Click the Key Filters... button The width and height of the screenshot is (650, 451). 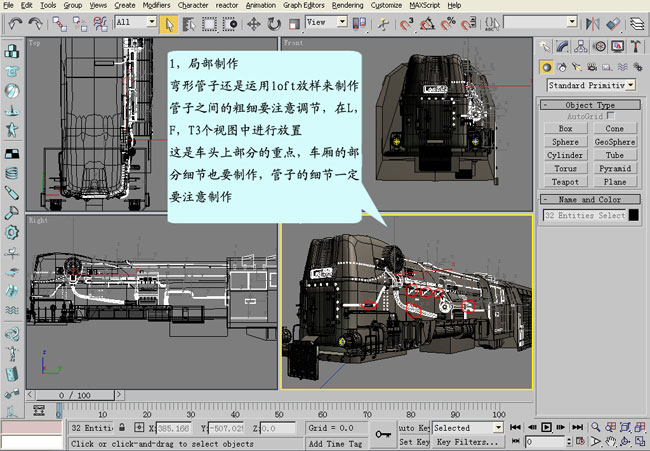pyautogui.click(x=468, y=442)
